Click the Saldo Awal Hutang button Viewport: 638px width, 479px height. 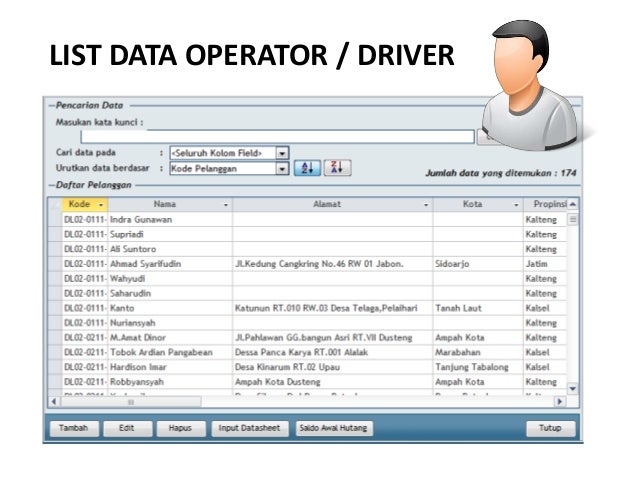click(334, 428)
